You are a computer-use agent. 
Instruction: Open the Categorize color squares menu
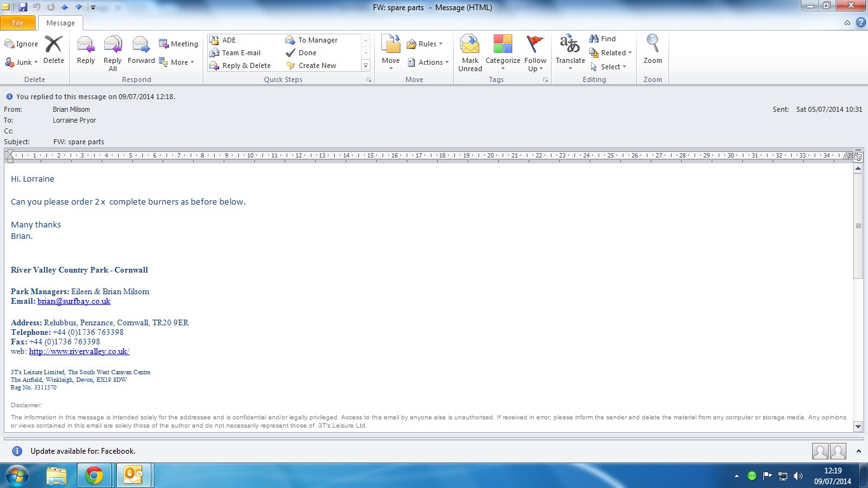pyautogui.click(x=503, y=52)
